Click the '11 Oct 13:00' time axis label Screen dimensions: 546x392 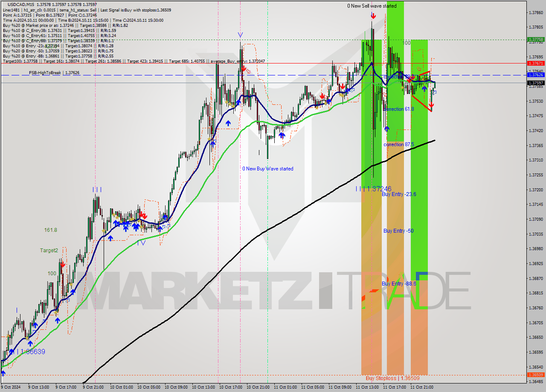point(367,387)
